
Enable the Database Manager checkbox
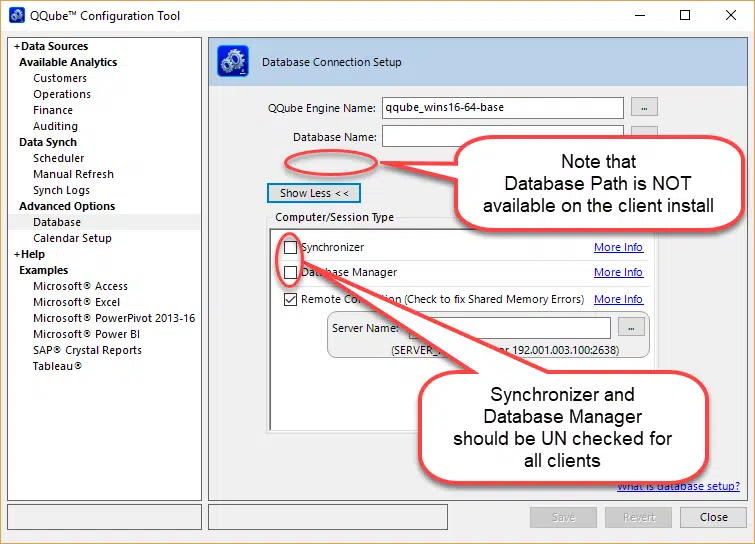[290, 272]
